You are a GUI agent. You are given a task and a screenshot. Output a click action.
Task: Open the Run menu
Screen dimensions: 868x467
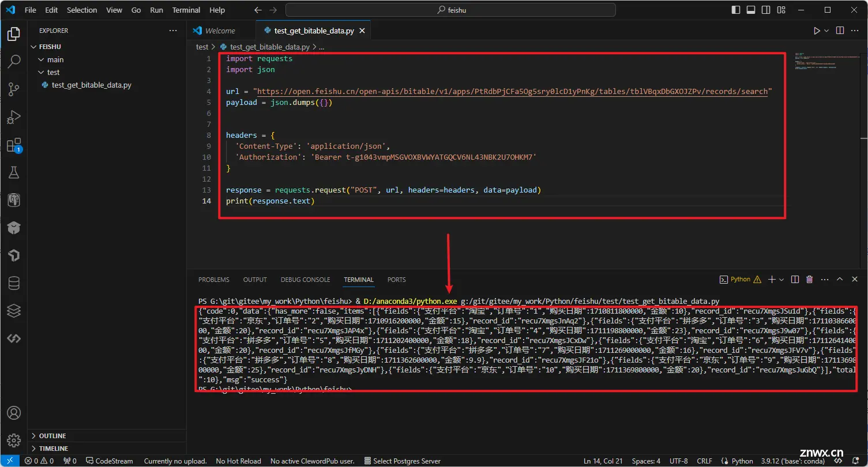coord(156,10)
